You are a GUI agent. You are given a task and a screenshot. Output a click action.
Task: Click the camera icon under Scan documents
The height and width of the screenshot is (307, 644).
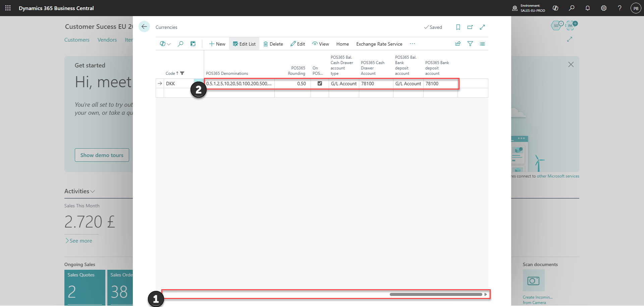pos(533,280)
